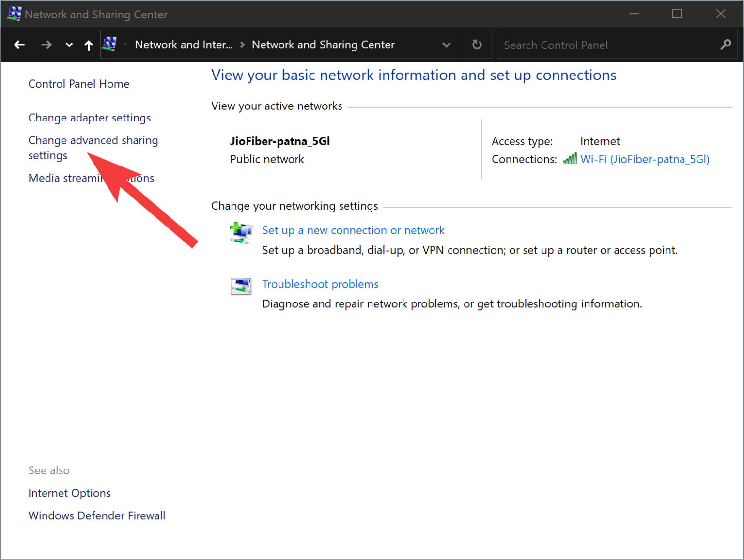The image size is (744, 560).
Task: Click the Forward navigation arrow
Action: pyautogui.click(x=46, y=45)
